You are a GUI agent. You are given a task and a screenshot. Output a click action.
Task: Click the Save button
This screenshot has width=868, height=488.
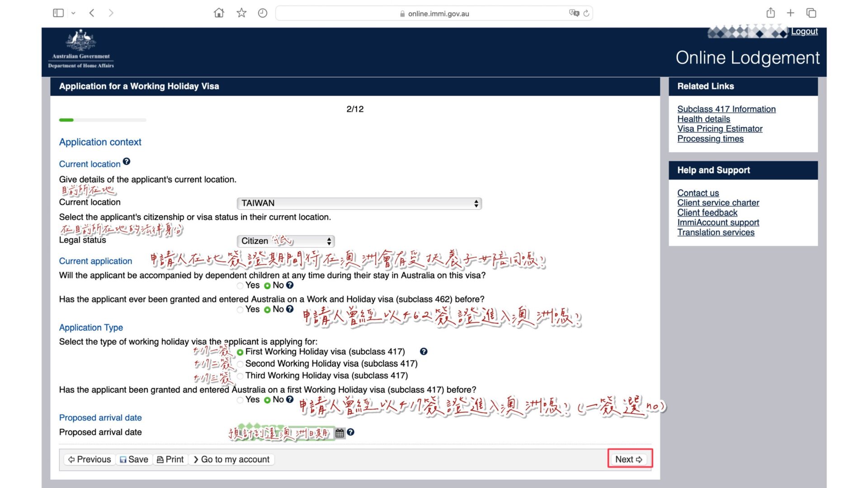click(134, 460)
